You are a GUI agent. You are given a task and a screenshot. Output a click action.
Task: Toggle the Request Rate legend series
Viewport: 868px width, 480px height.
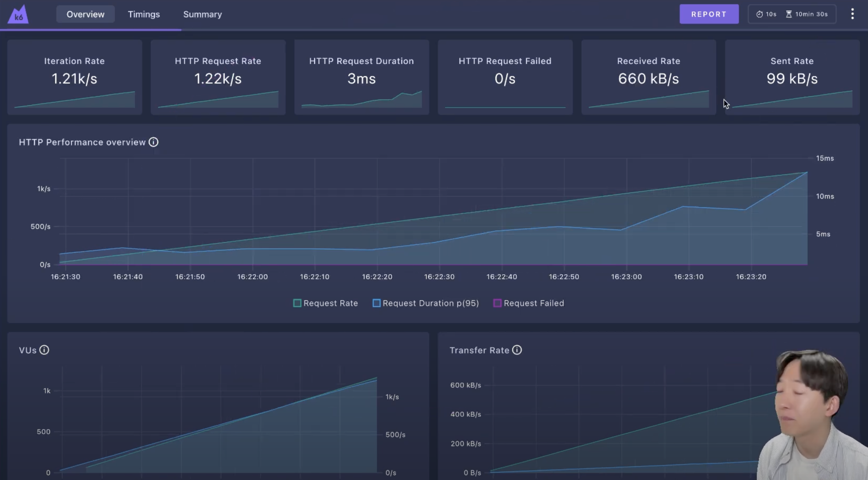point(325,303)
